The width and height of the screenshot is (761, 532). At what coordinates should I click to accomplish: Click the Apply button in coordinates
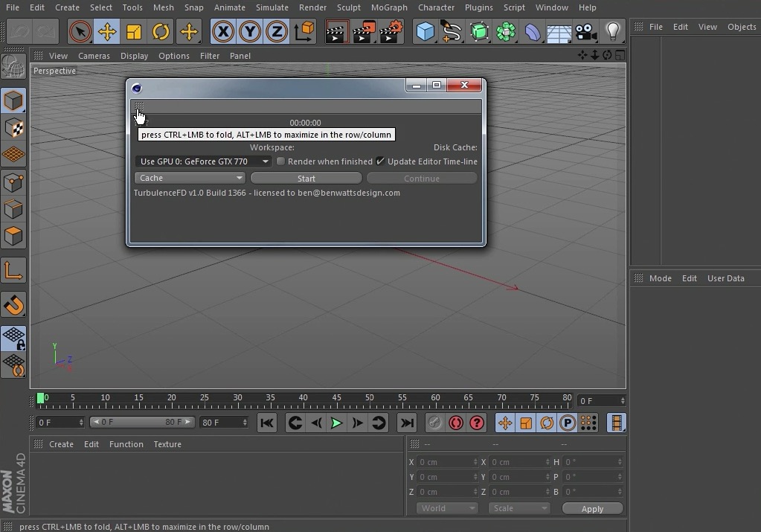593,509
